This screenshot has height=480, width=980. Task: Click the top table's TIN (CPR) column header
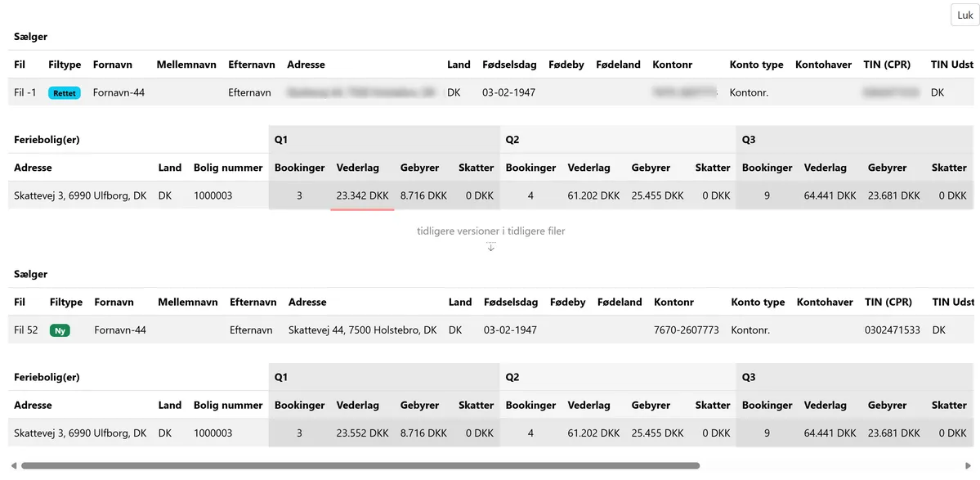coord(887,65)
